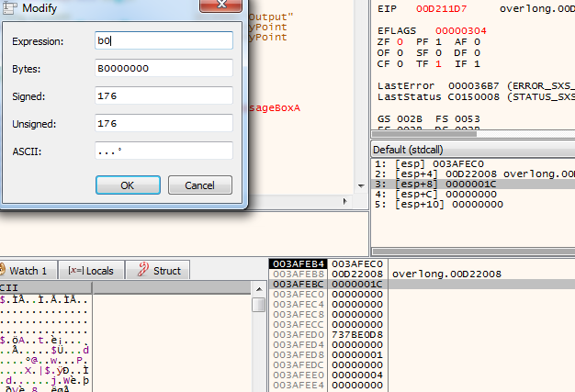Select stack value 737BE0D8
This screenshot has width=575, height=392.
tap(357, 334)
